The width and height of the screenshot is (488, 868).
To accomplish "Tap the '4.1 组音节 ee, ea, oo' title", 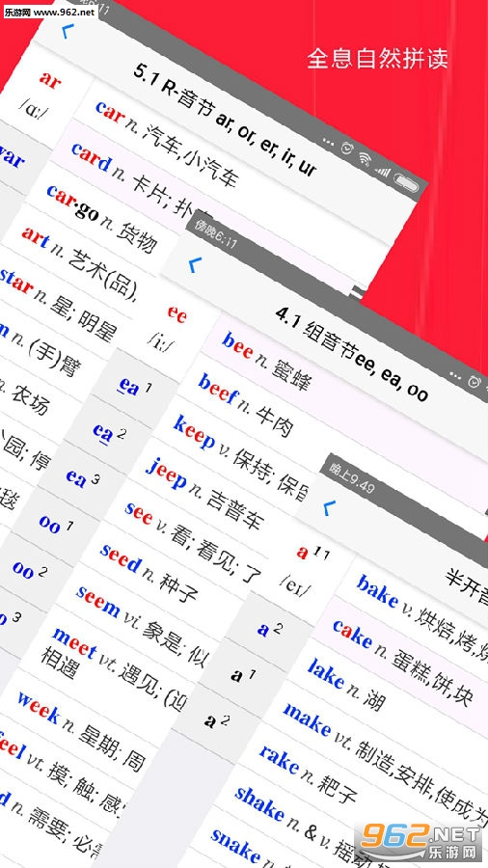I will click(352, 354).
